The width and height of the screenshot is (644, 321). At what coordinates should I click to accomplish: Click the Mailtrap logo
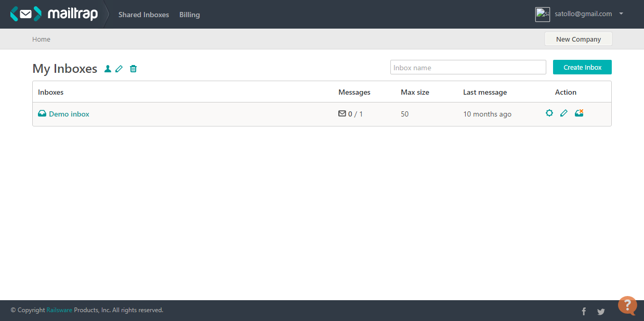click(x=54, y=14)
